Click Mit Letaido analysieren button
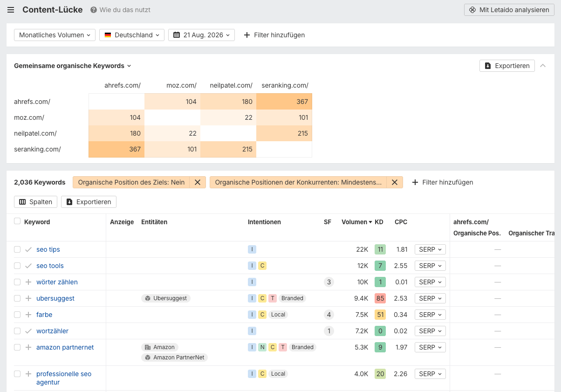Image resolution: width=561 pixels, height=392 pixels. (x=509, y=10)
